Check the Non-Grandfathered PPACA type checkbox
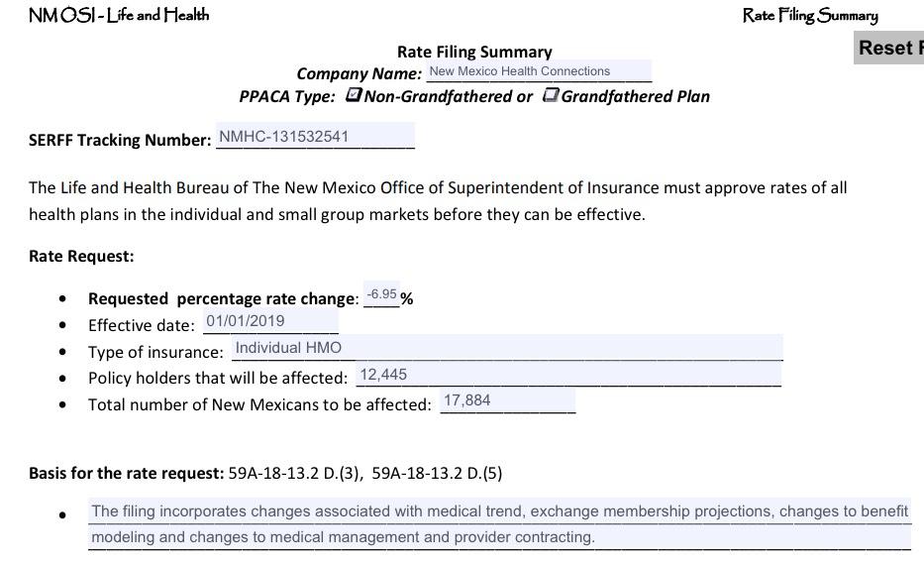Screen dimensions: 924x564 pos(354,96)
